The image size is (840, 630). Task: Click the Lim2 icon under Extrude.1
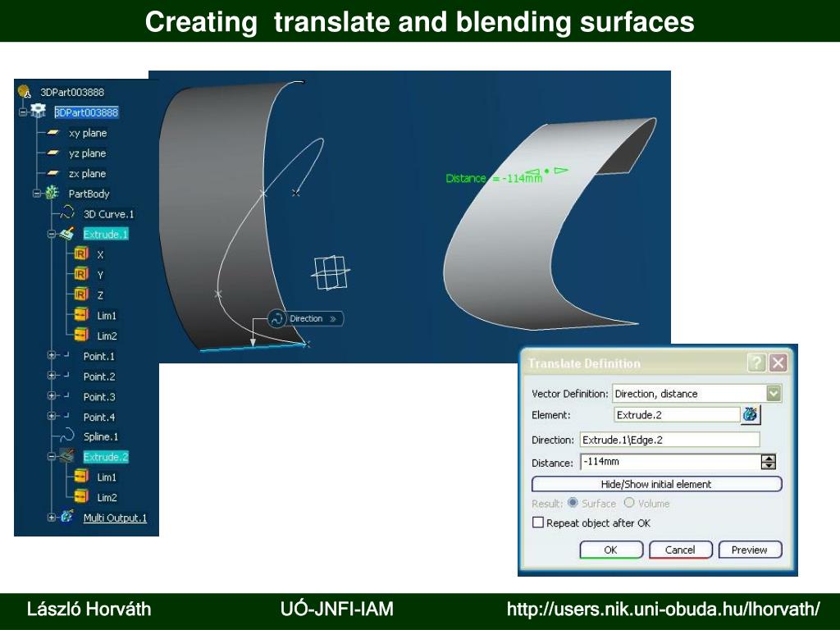81,335
